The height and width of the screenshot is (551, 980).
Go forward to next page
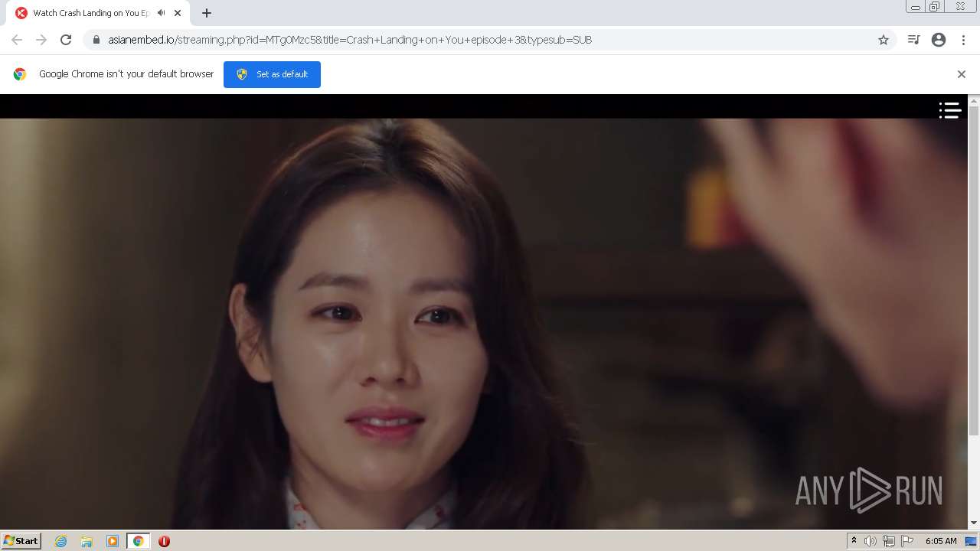pyautogui.click(x=41, y=40)
